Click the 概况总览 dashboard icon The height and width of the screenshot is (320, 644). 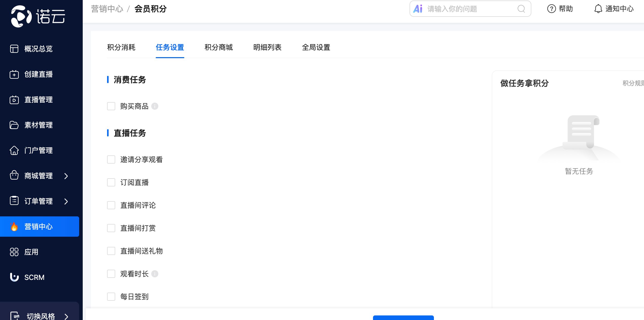(x=14, y=49)
